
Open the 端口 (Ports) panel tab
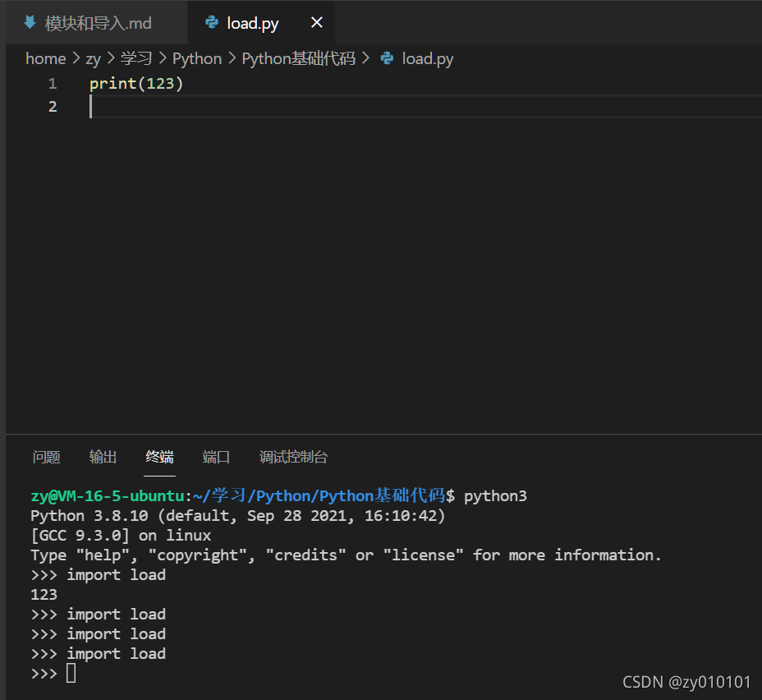coord(217,457)
